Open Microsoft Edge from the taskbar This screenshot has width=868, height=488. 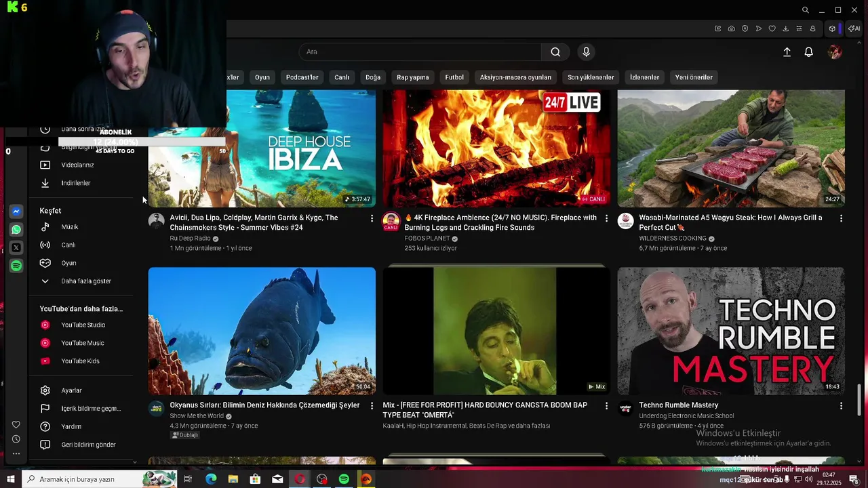tap(211, 479)
